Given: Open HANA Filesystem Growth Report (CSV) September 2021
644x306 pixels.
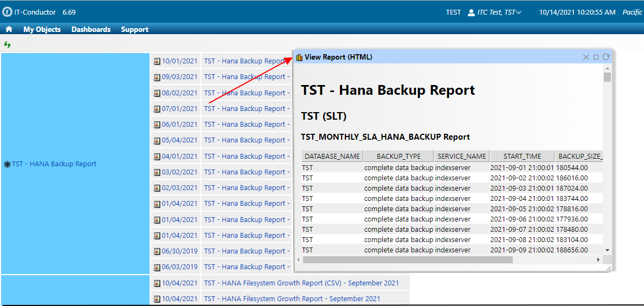Looking at the screenshot, I should point(301,283).
